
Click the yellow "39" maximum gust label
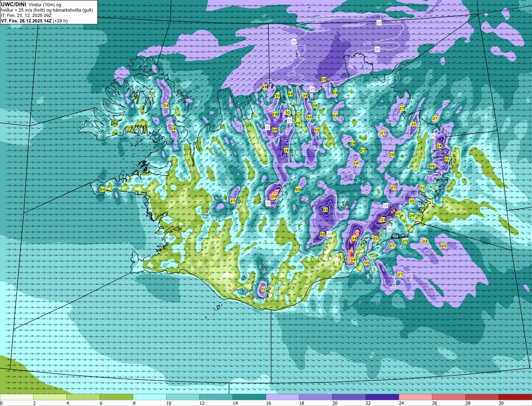point(352,260)
